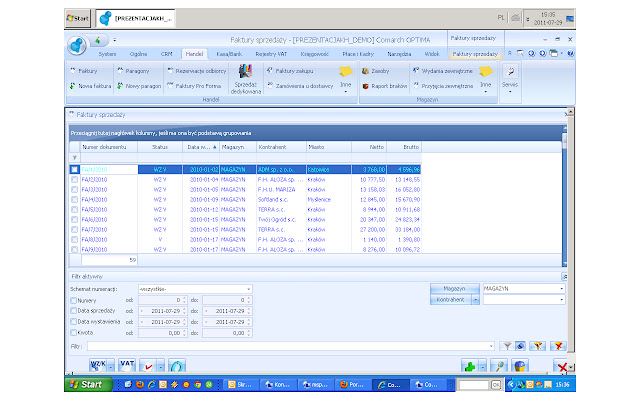Select the Myślenice cell in row FA/4/2010
This screenshot has height=400, width=640.
tap(329, 200)
